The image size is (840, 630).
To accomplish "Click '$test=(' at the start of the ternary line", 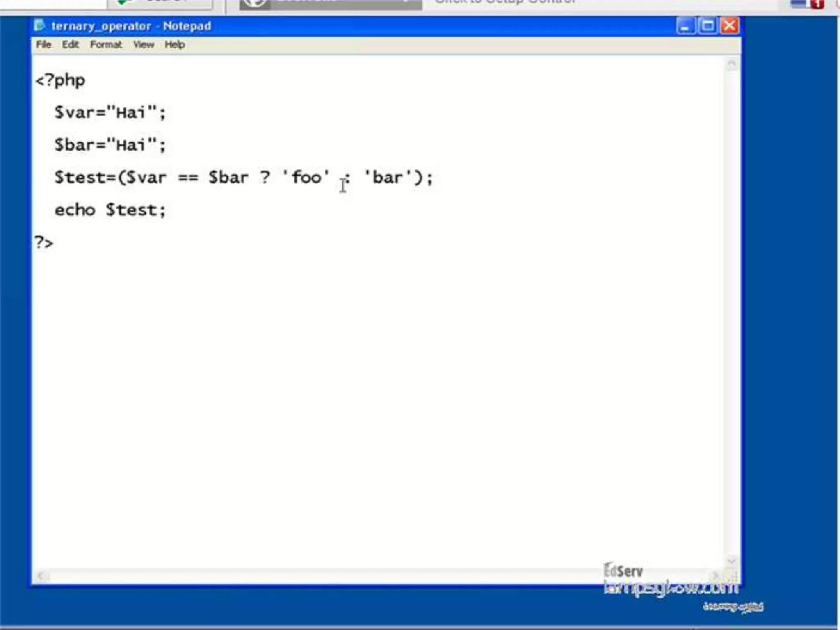I will pyautogui.click(x=91, y=177).
